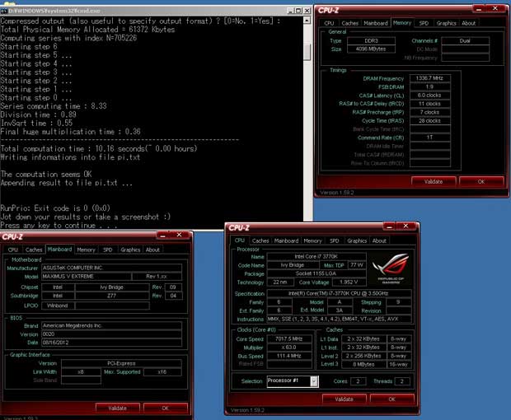Open the SPD tab in the Memory CPU-Z window

[424, 23]
